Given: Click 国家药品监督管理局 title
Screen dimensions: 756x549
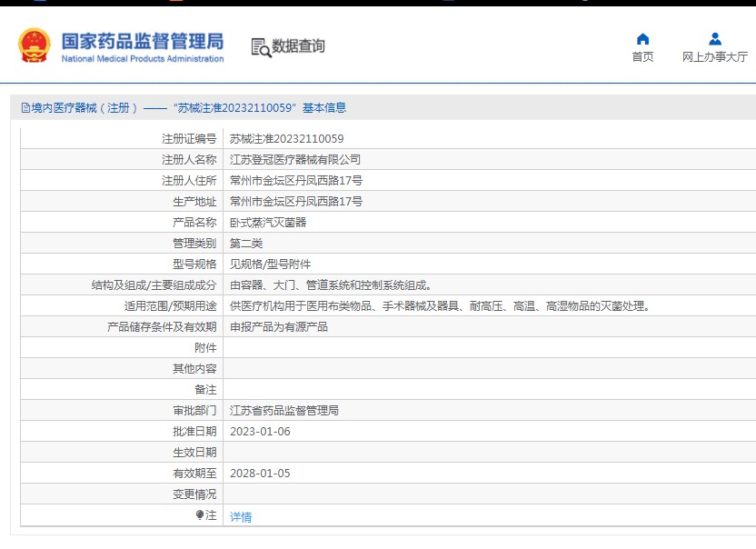Looking at the screenshot, I should pyautogui.click(x=143, y=42).
